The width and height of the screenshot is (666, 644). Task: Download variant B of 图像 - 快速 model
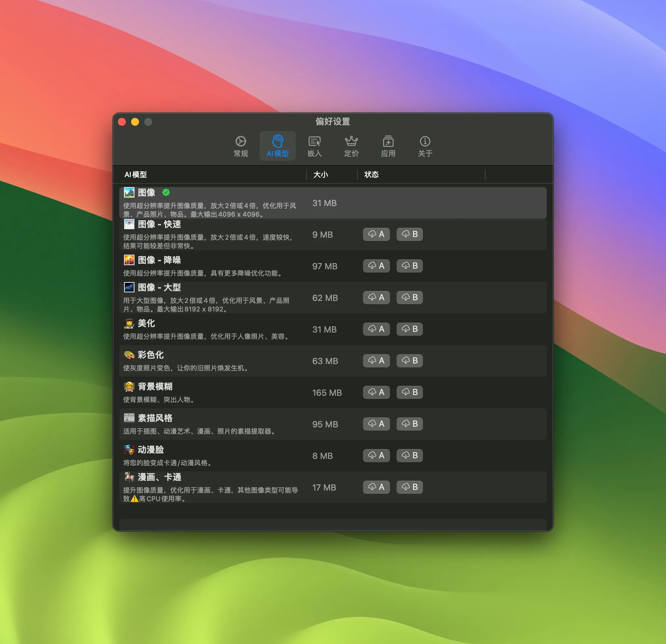[x=409, y=234]
